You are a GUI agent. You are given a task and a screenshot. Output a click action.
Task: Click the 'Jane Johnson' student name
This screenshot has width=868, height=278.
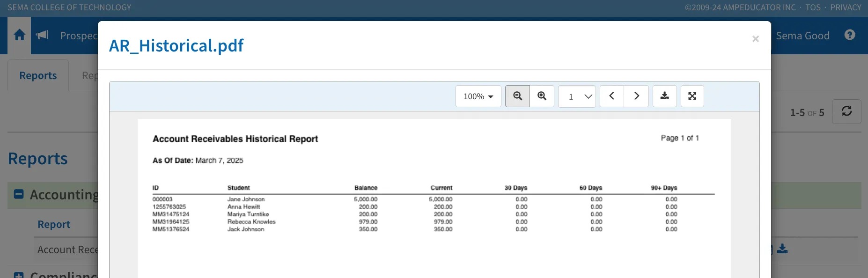(x=246, y=199)
